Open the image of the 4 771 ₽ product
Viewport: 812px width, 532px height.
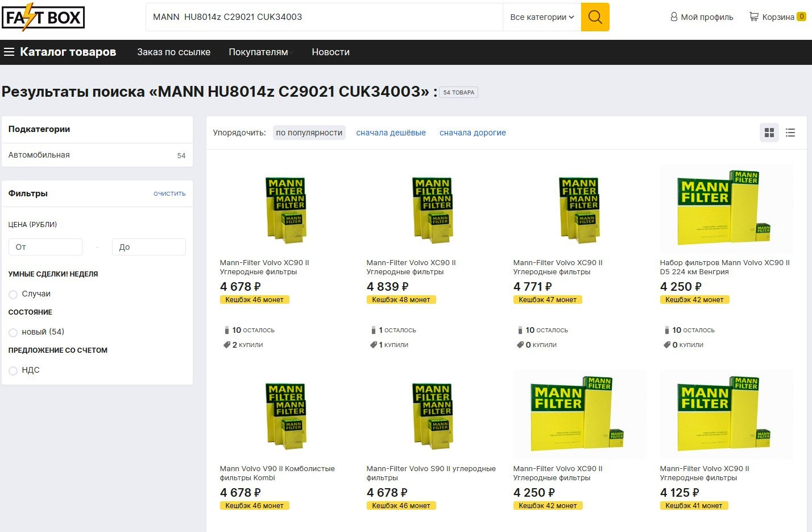579,209
